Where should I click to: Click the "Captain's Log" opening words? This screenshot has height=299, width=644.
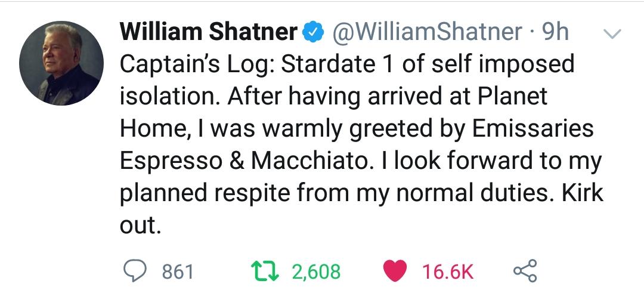coord(195,64)
